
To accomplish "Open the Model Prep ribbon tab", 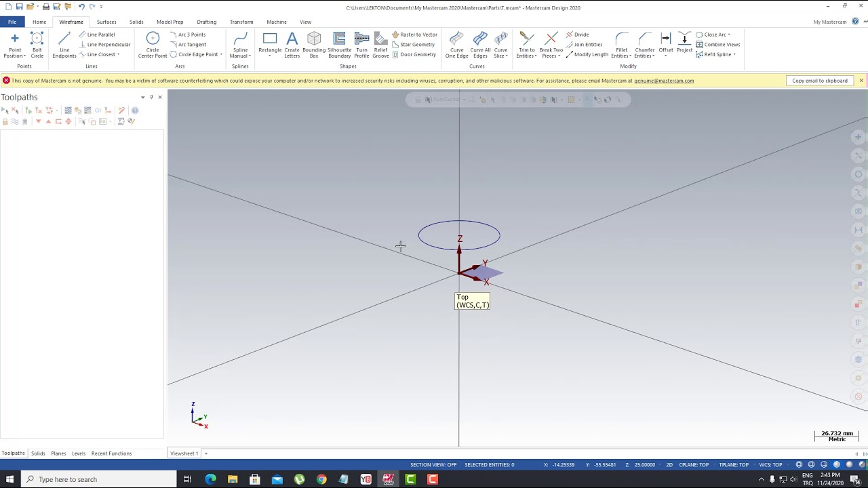I will [170, 22].
